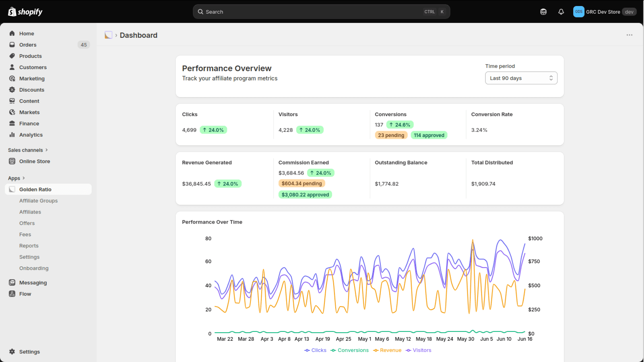Open the three-dot menu for the Dashboard page
The width and height of the screenshot is (644, 362).
coord(630,35)
